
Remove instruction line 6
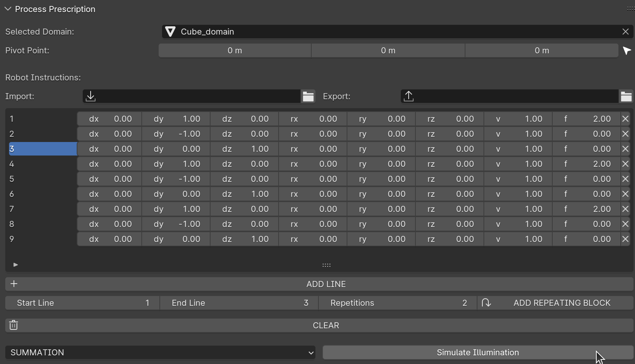pyautogui.click(x=625, y=194)
